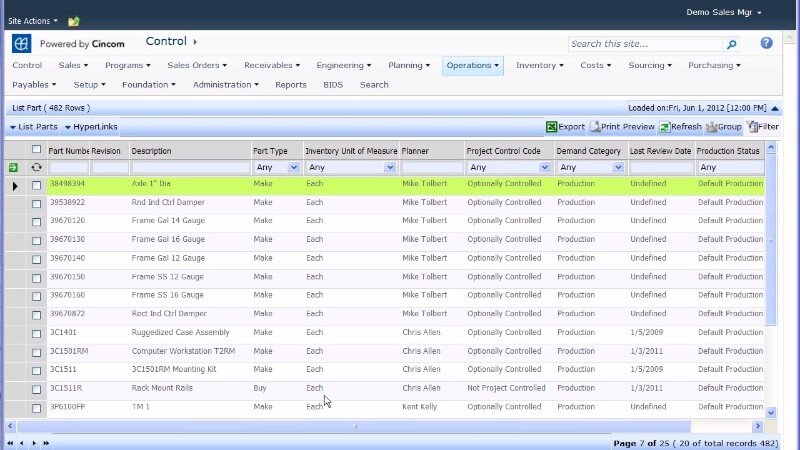800x450 pixels.
Task: Tick the checkbox for part 3C1401
Action: pyautogui.click(x=37, y=332)
